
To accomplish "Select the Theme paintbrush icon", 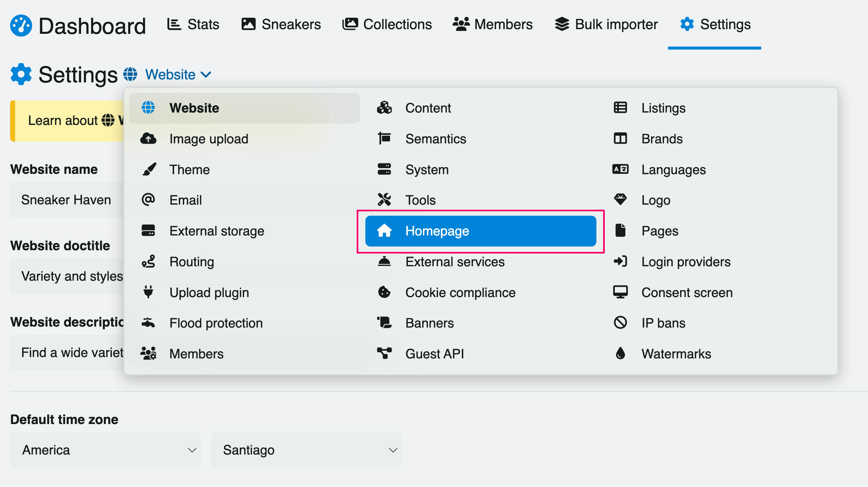I will click(x=149, y=169).
